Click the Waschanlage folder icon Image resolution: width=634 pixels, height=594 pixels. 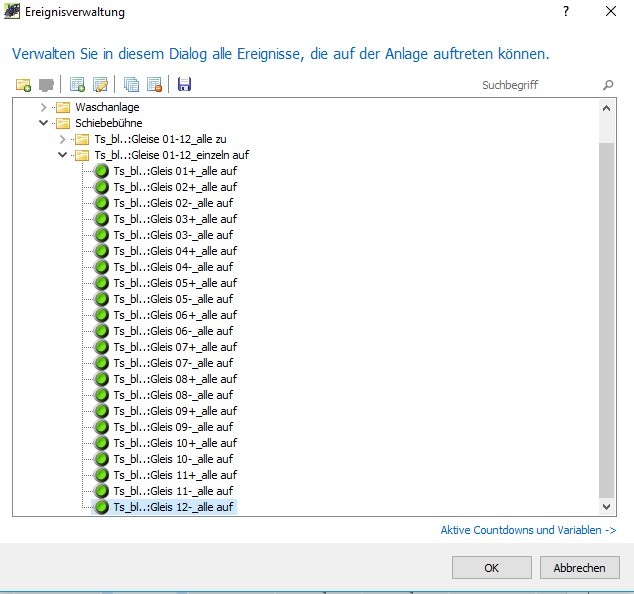point(63,107)
